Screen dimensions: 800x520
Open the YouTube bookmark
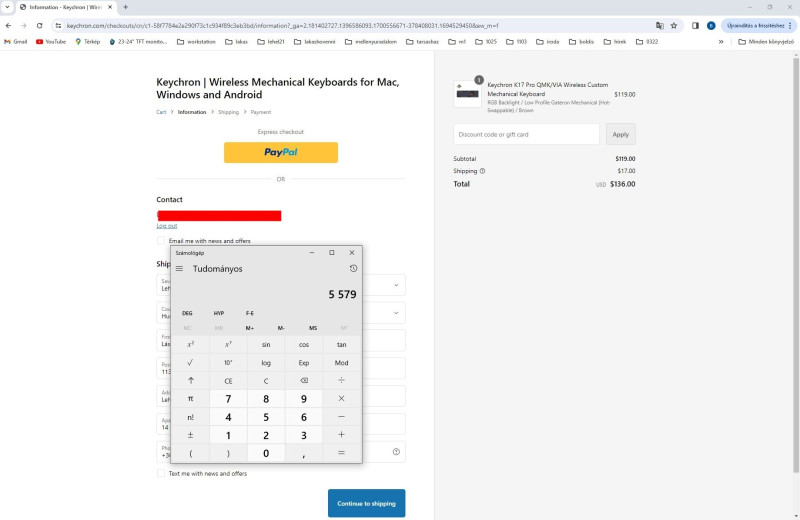50,41
